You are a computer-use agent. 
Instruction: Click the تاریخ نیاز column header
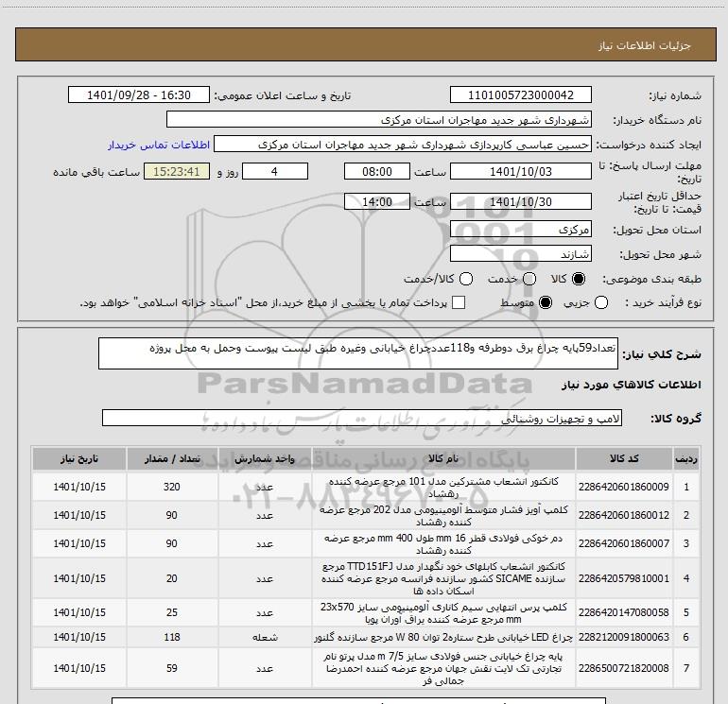pos(79,458)
